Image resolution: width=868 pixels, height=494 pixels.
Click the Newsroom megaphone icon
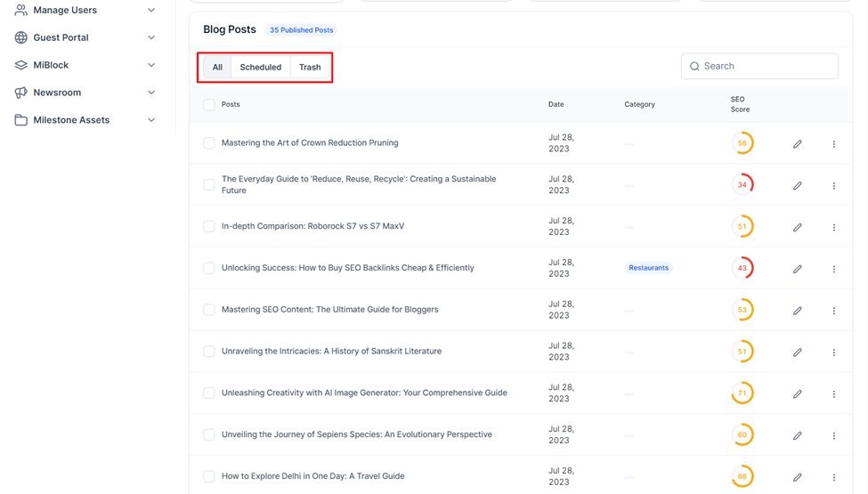coord(21,93)
